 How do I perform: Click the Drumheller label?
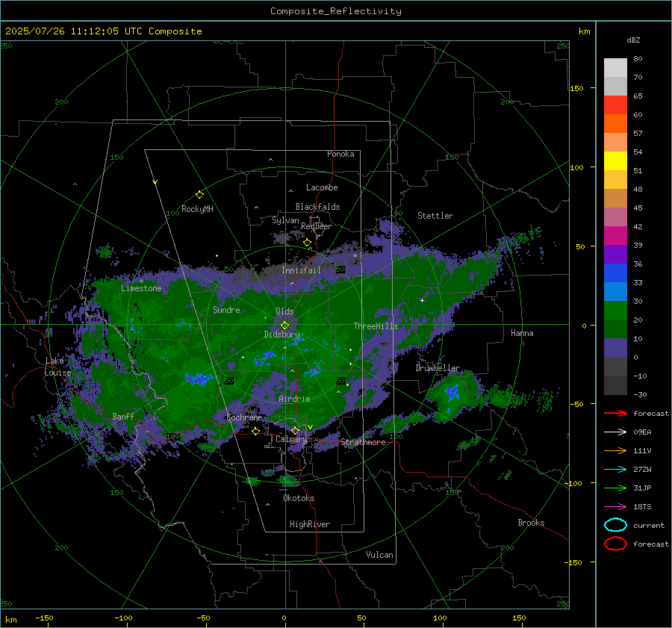[437, 368]
